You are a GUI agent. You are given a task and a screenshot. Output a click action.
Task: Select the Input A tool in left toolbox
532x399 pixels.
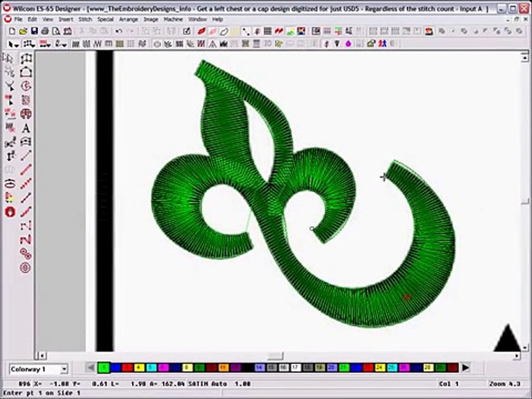26,58
